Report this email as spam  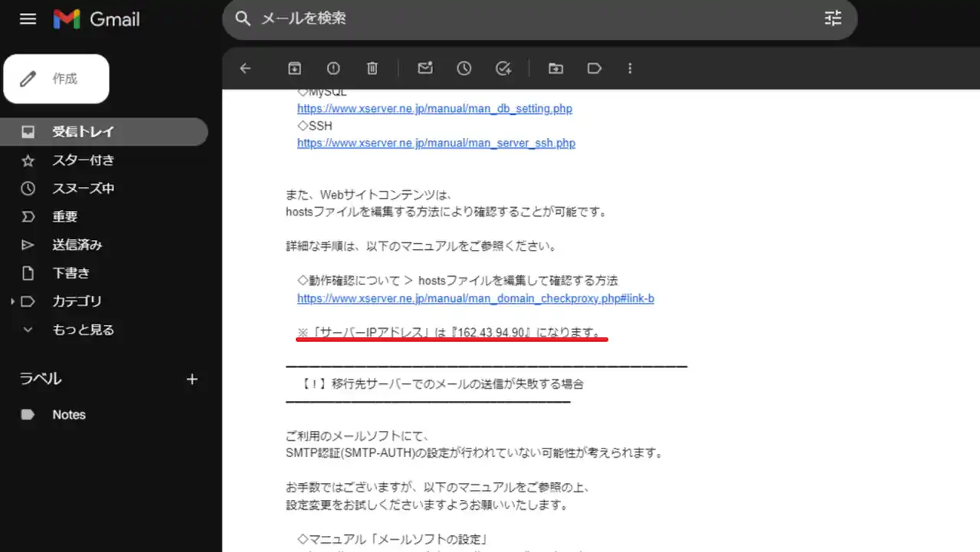pos(333,68)
